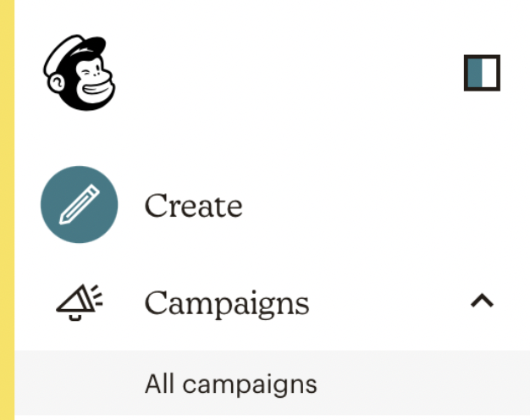Viewport: 530px width, 420px height.
Task: Click the word Create in the sidebar
Action: click(x=193, y=206)
